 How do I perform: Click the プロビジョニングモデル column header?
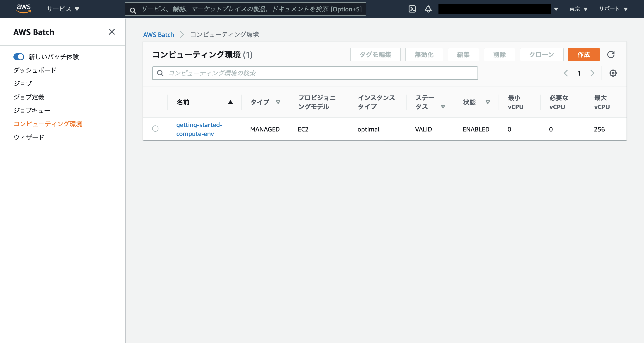click(x=317, y=102)
